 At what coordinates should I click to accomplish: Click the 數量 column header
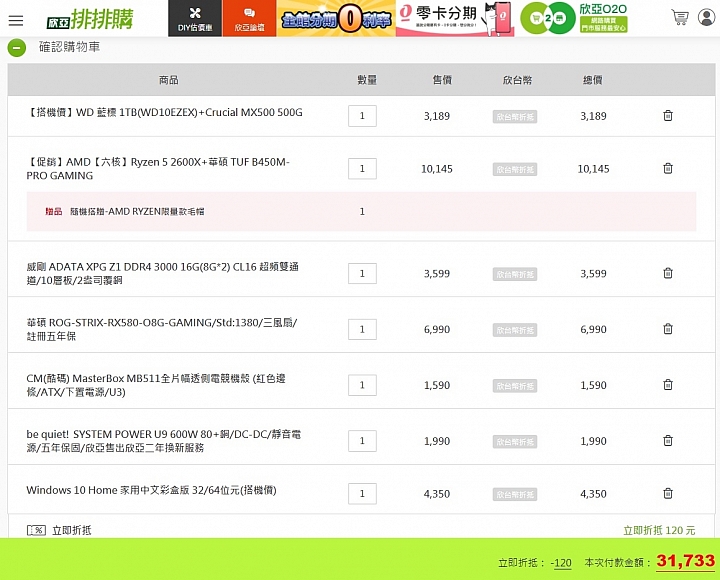coord(367,80)
